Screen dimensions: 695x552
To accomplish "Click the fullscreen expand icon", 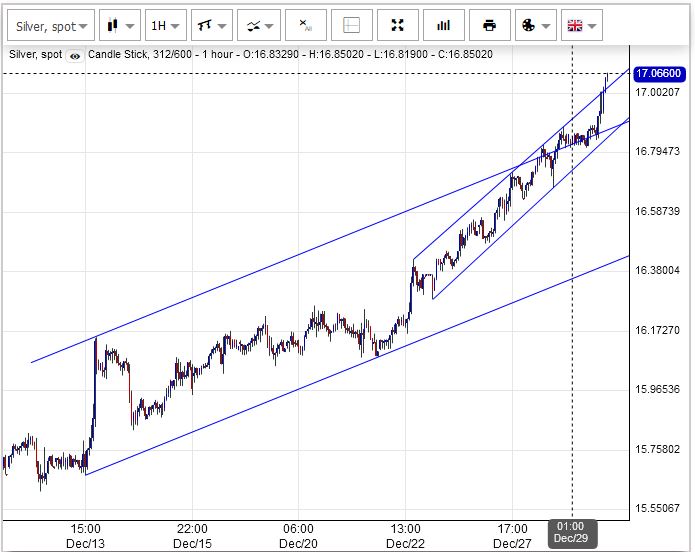I will coord(398,26).
